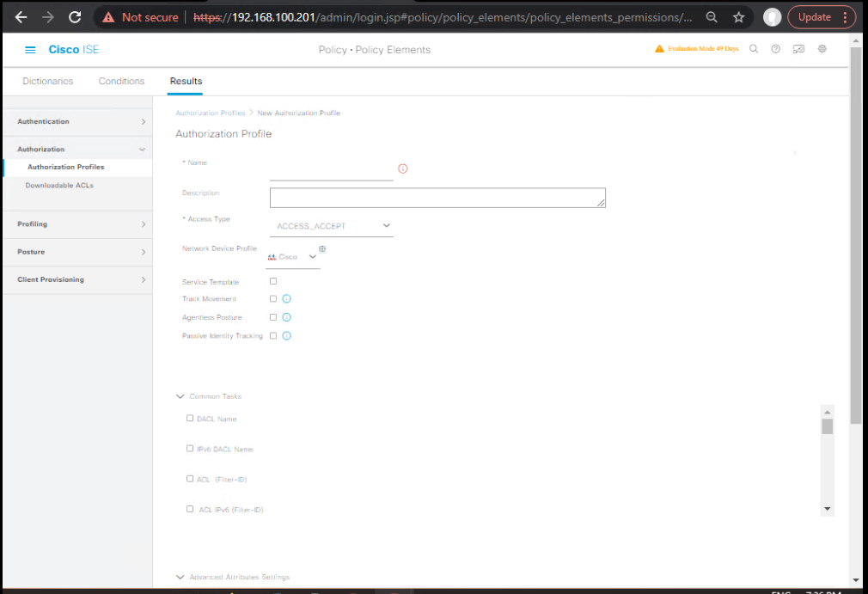Open the Cisco ISE hamburger menu
Viewport: 868px width, 594px height.
coord(30,50)
